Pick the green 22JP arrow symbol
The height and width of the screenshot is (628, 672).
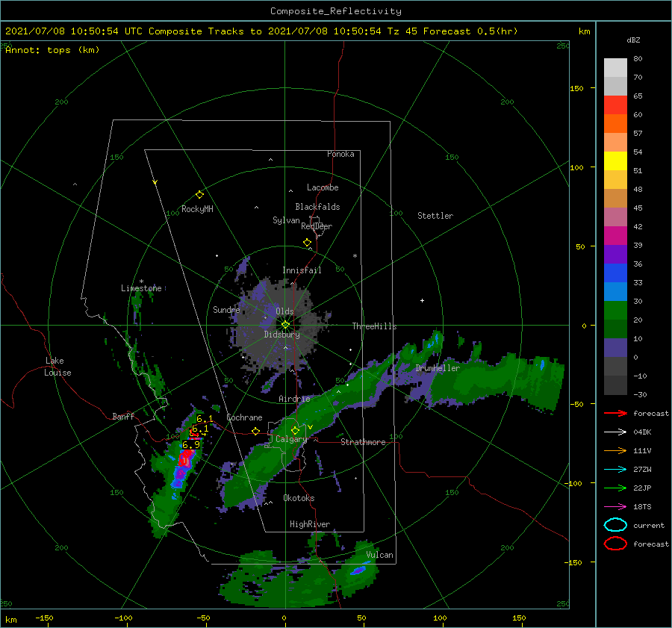[x=615, y=488]
